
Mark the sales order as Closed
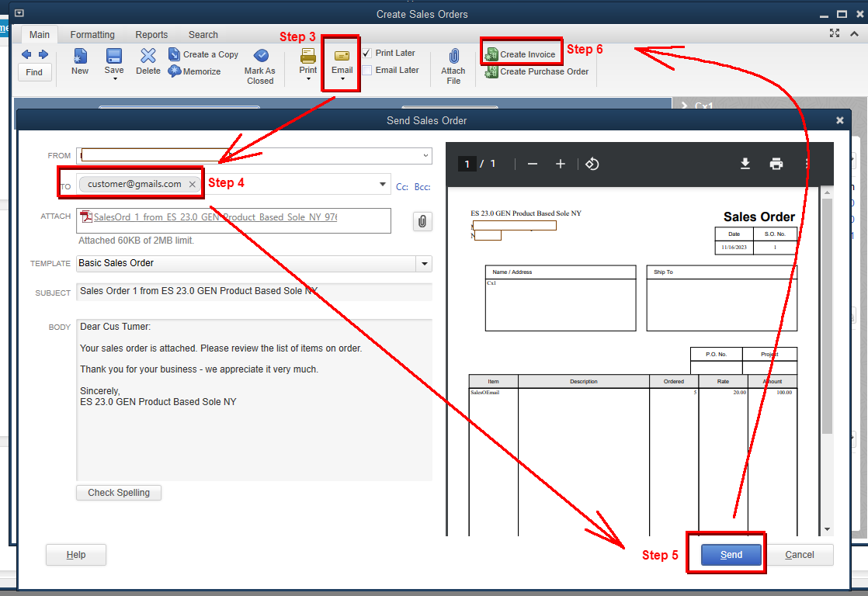[260, 66]
